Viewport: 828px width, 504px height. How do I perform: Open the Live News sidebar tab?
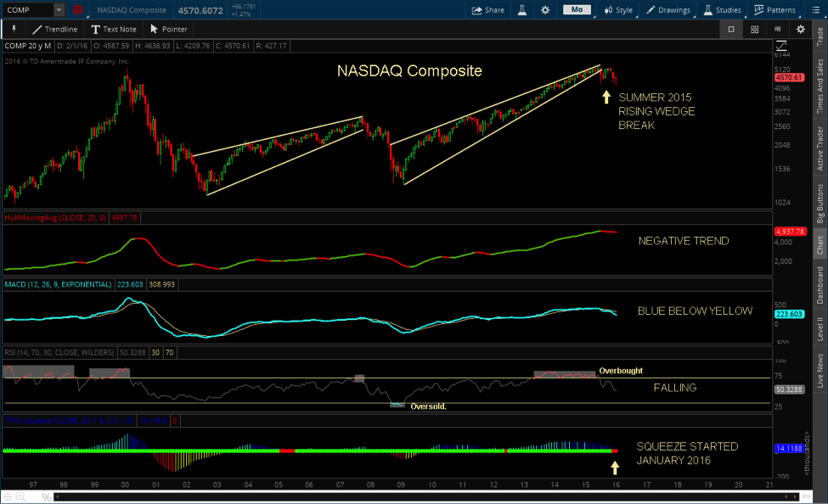[x=820, y=371]
